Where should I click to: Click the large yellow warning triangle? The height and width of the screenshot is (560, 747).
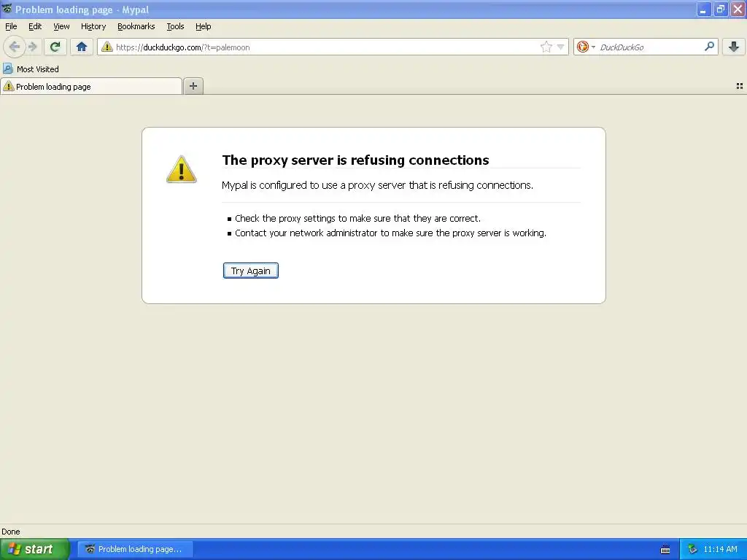181,169
